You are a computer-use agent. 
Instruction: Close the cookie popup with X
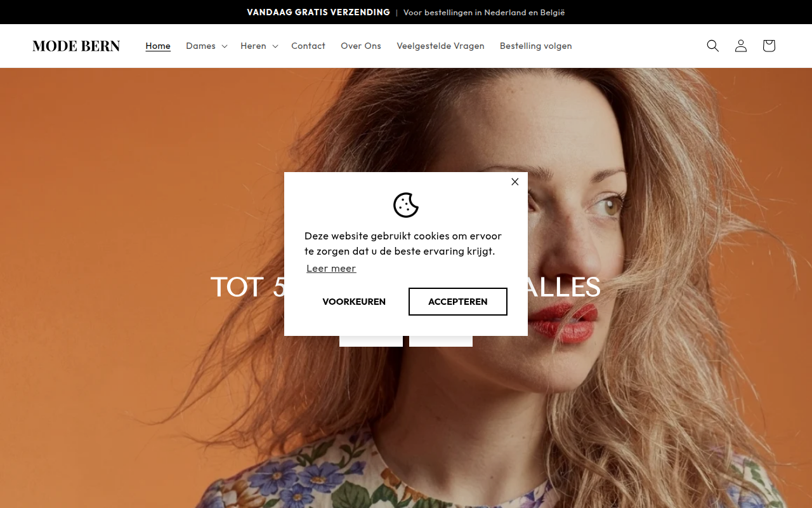[515, 182]
